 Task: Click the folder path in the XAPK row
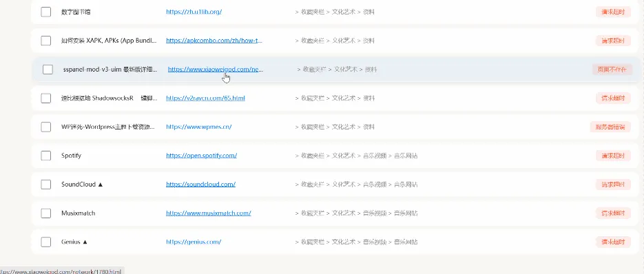click(x=335, y=41)
